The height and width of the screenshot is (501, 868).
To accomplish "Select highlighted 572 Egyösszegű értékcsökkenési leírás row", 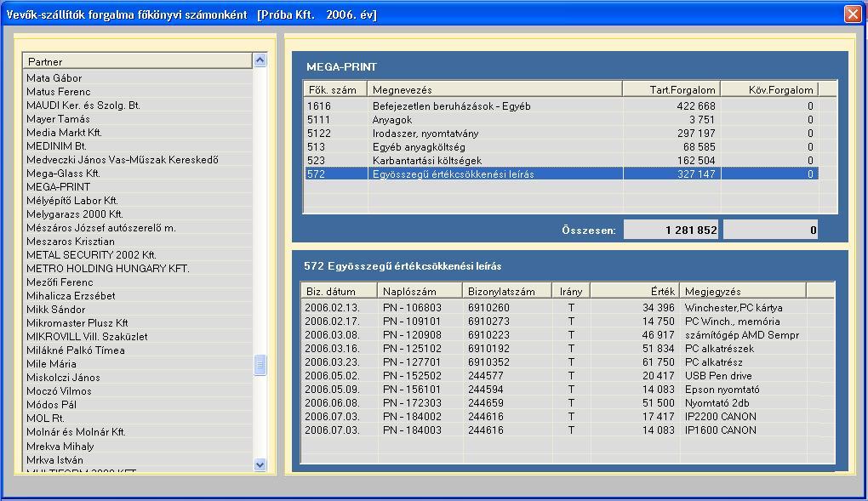I will tap(562, 174).
